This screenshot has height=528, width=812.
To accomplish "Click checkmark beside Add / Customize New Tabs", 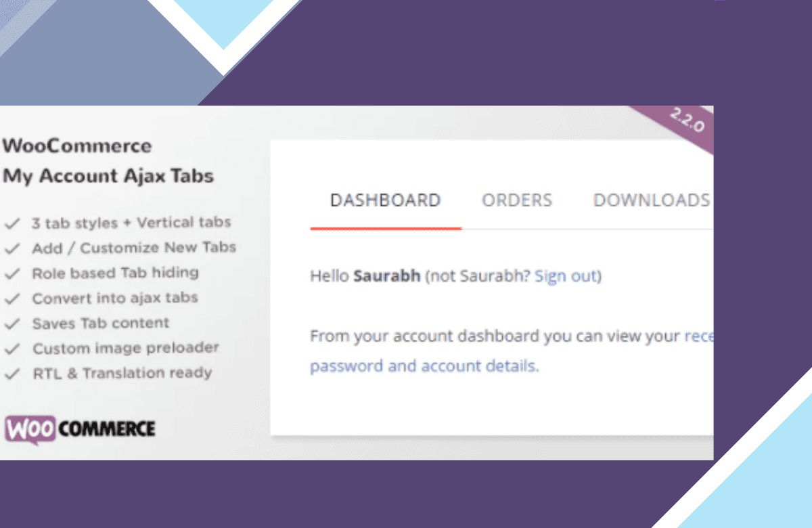I will tap(12, 248).
